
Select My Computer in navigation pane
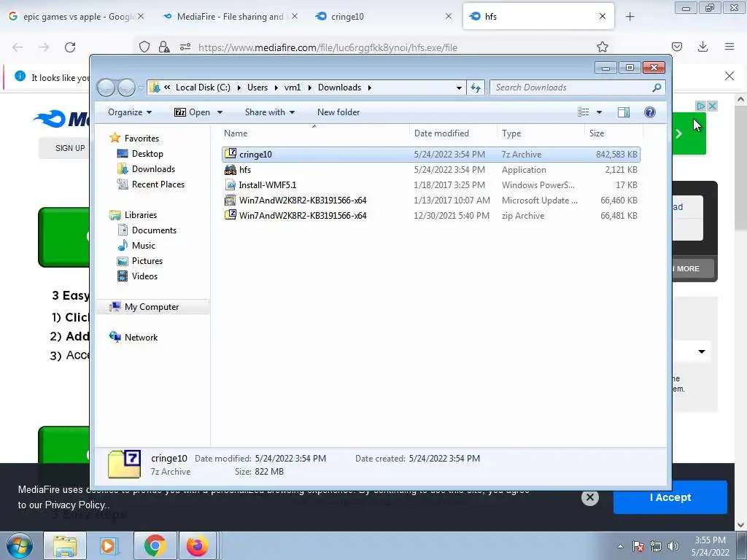tap(152, 307)
